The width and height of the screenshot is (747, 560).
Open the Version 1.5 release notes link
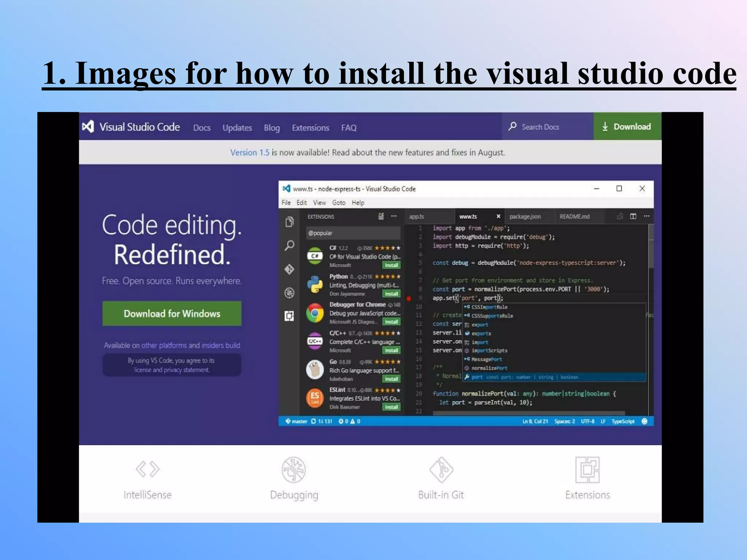click(x=249, y=152)
